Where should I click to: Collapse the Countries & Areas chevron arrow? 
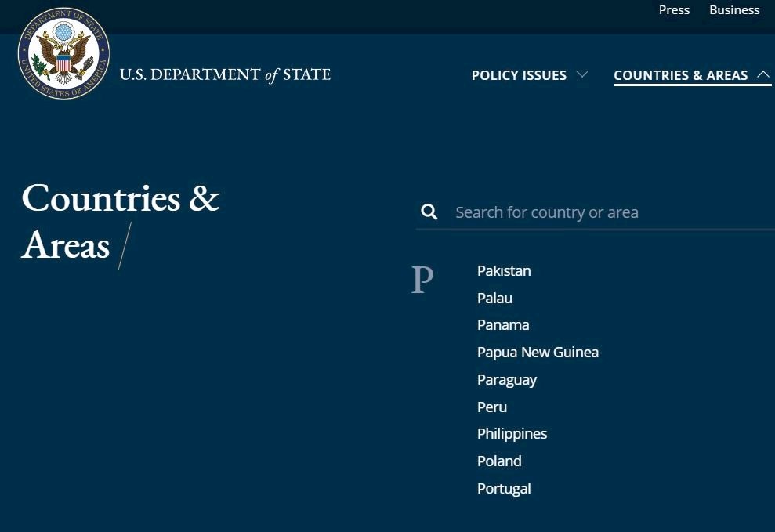pyautogui.click(x=763, y=74)
